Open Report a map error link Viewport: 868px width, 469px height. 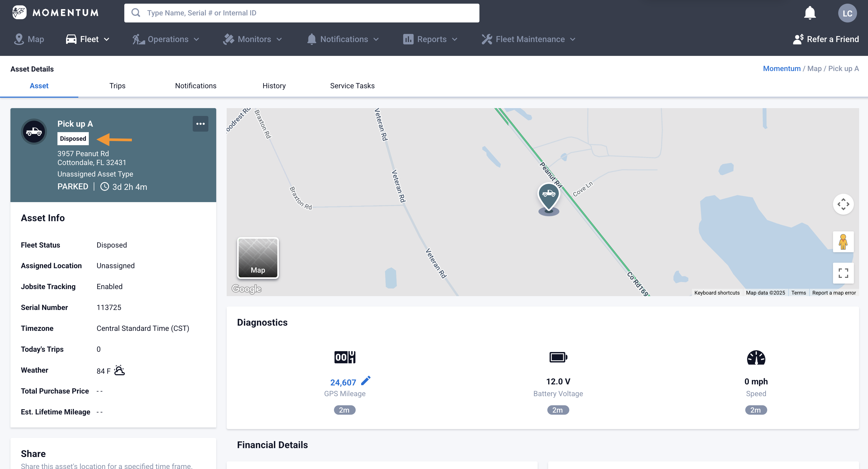[x=834, y=293]
